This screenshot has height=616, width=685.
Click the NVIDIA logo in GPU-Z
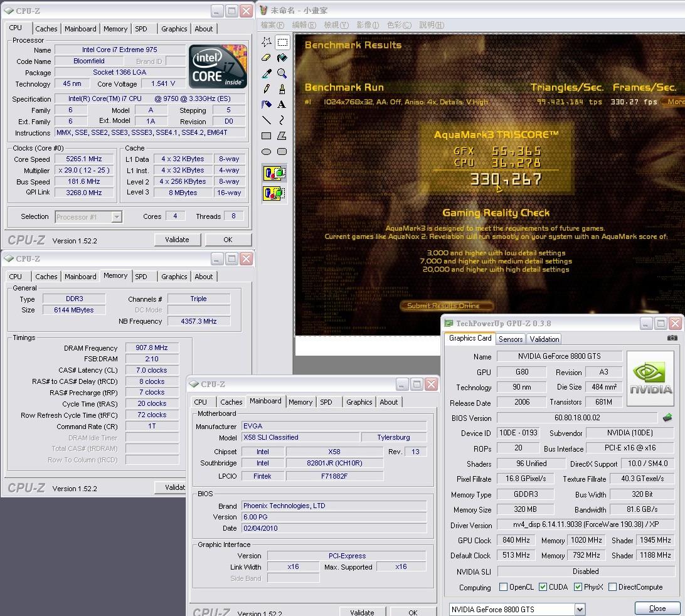coord(650,378)
